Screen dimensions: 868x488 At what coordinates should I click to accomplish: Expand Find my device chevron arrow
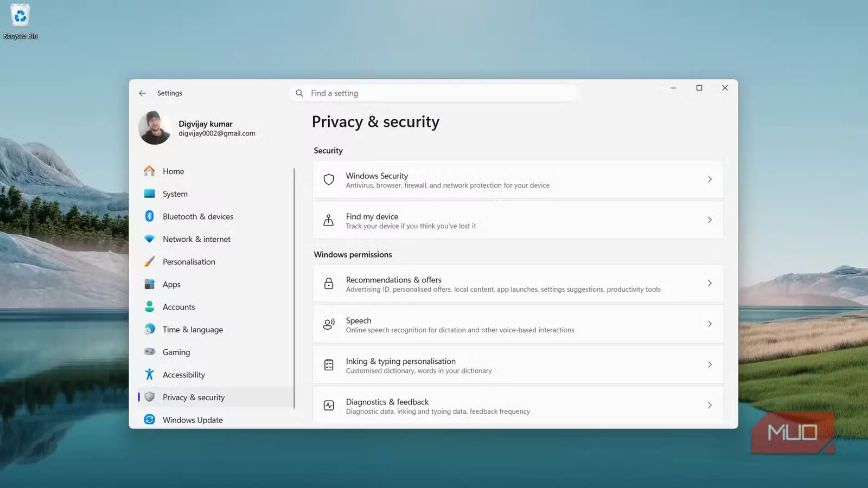pyautogui.click(x=710, y=220)
